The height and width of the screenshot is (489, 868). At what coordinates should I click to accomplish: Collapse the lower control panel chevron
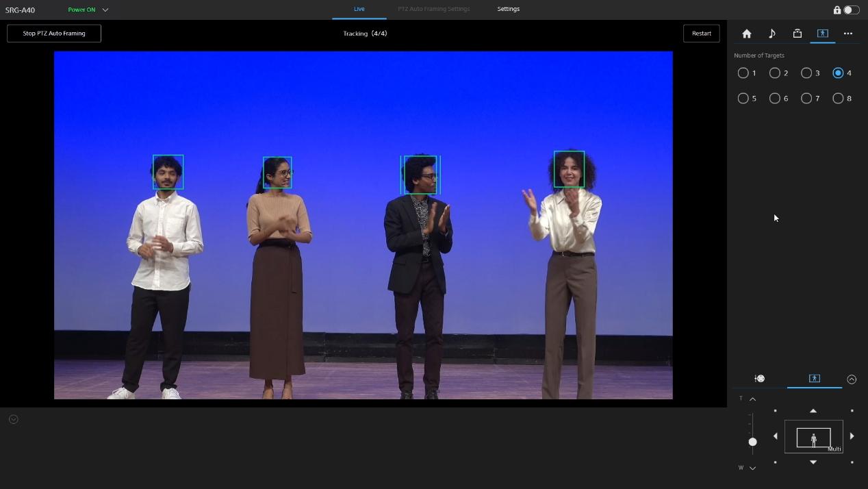(x=852, y=379)
